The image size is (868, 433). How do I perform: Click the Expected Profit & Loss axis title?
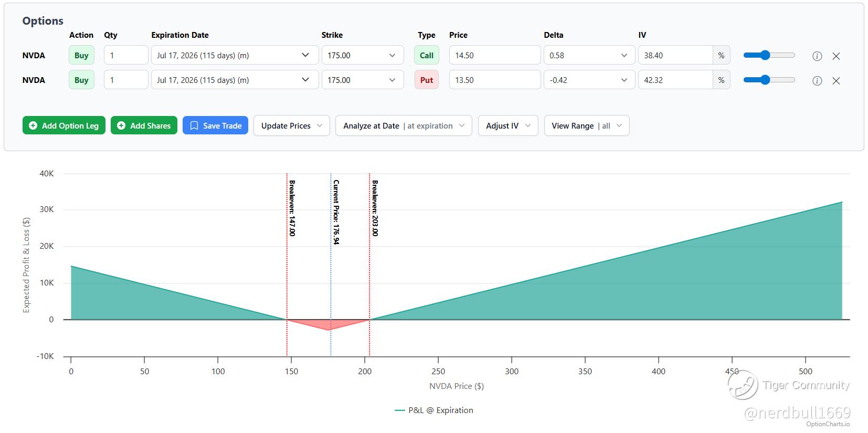point(26,265)
